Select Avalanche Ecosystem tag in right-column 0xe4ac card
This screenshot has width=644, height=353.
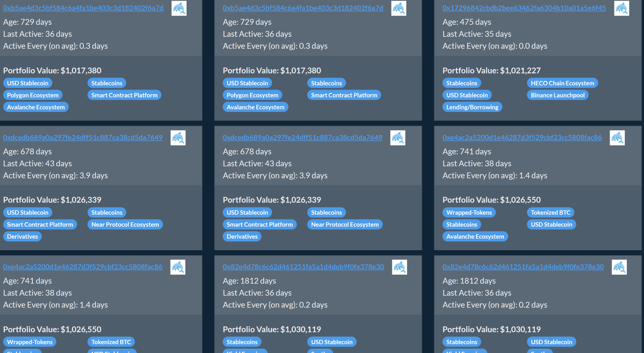475,236
